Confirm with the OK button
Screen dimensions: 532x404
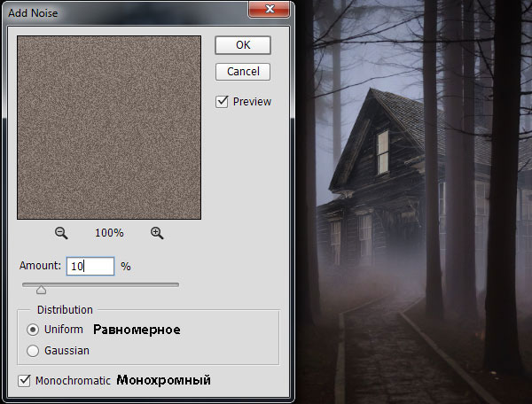click(243, 45)
